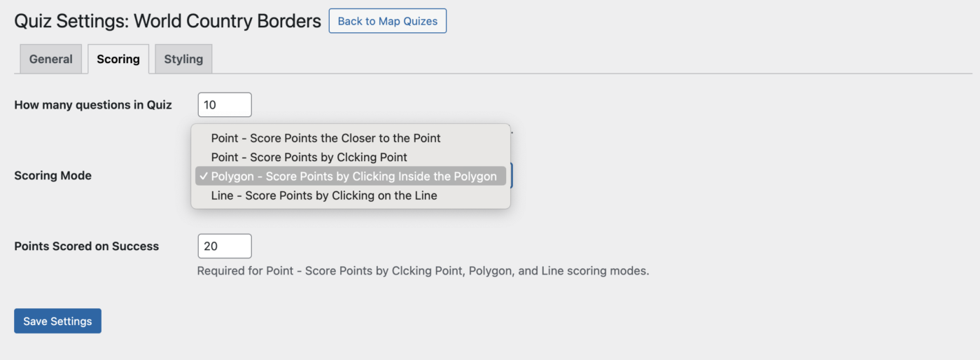The height and width of the screenshot is (360, 980).
Task: Go Back to Map Quizes
Action: (x=387, y=21)
